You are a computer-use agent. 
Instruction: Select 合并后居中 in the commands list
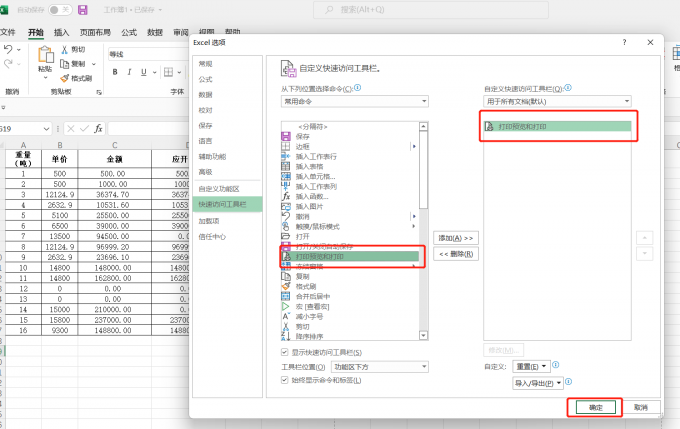pyautogui.click(x=350, y=296)
